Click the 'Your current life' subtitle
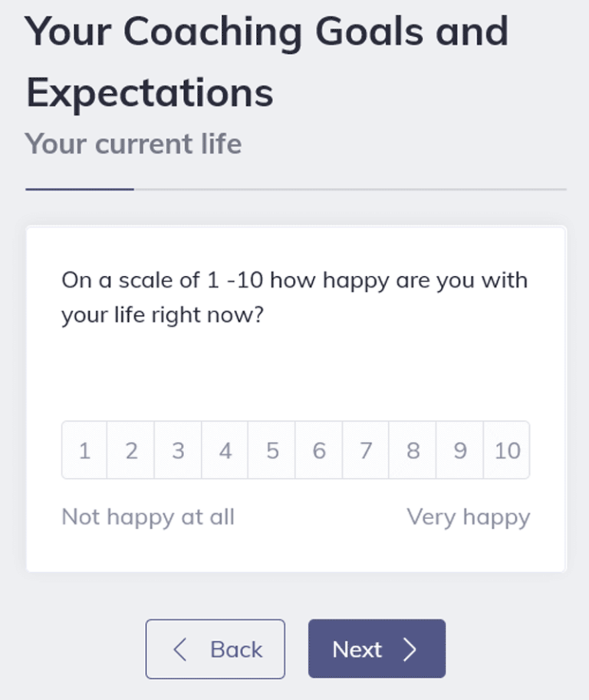 [x=133, y=143]
